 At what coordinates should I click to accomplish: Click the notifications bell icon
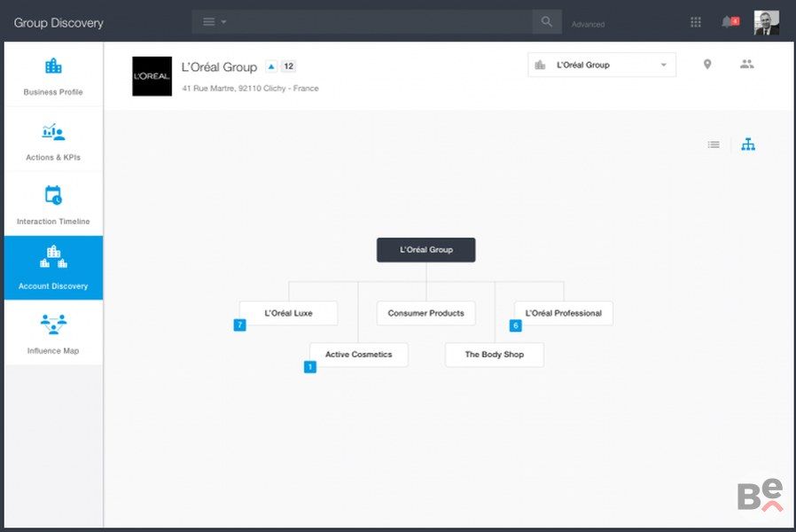(729, 22)
